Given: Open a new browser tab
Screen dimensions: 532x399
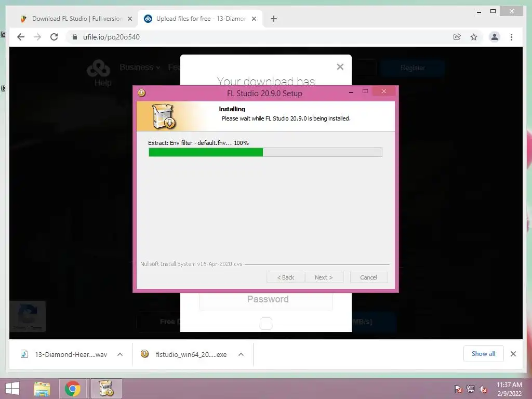Looking at the screenshot, I should point(274,19).
